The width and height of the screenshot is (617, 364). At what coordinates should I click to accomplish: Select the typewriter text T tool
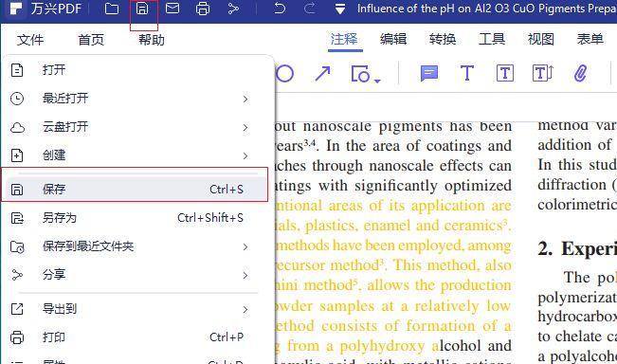tap(466, 73)
